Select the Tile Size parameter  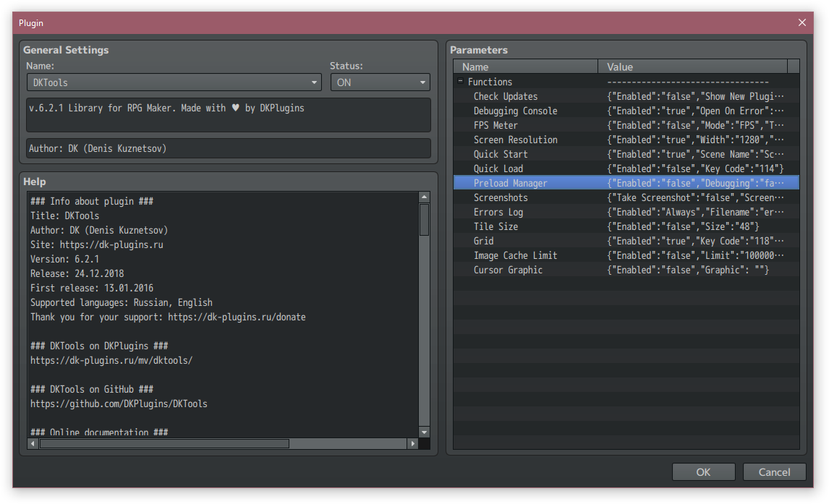[x=626, y=226]
